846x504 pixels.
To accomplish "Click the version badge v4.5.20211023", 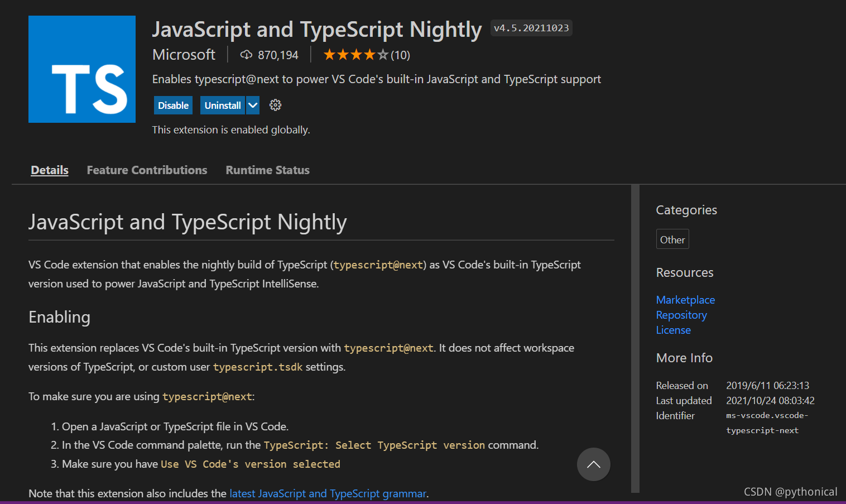I will click(531, 28).
